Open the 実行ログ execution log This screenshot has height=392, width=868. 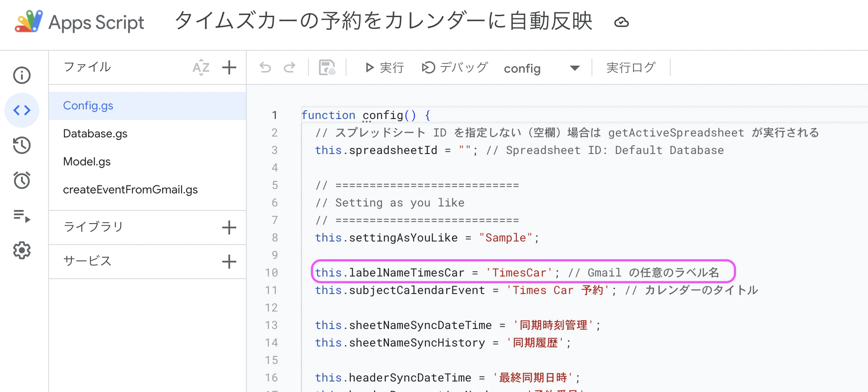(631, 67)
